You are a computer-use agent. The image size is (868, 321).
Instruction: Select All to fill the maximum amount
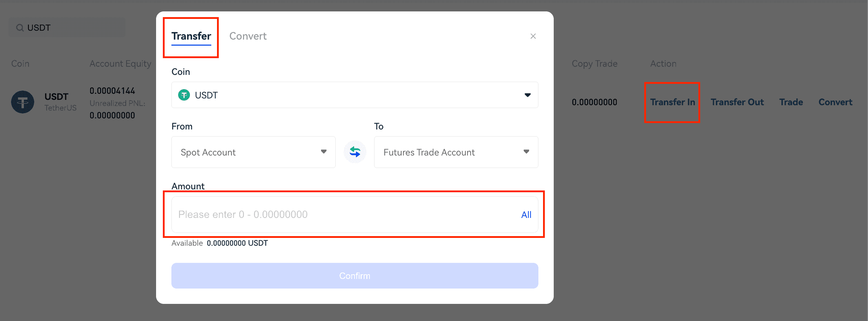click(x=526, y=215)
